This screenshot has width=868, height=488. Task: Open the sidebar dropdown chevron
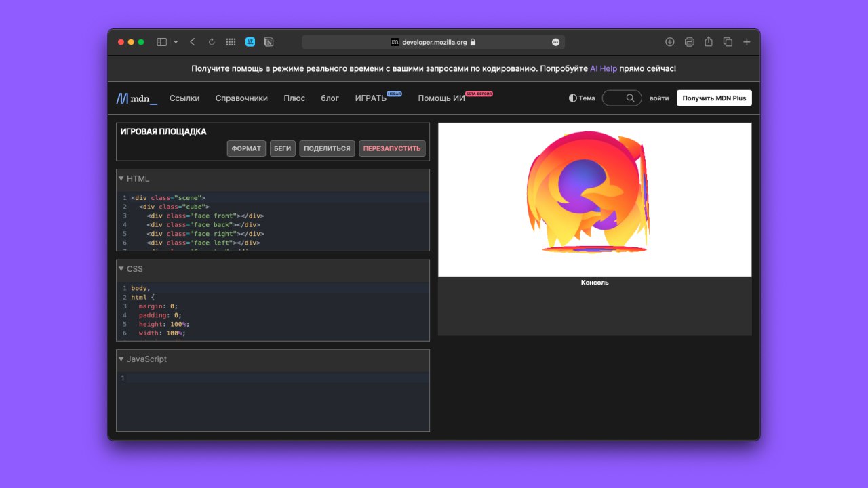(x=176, y=42)
